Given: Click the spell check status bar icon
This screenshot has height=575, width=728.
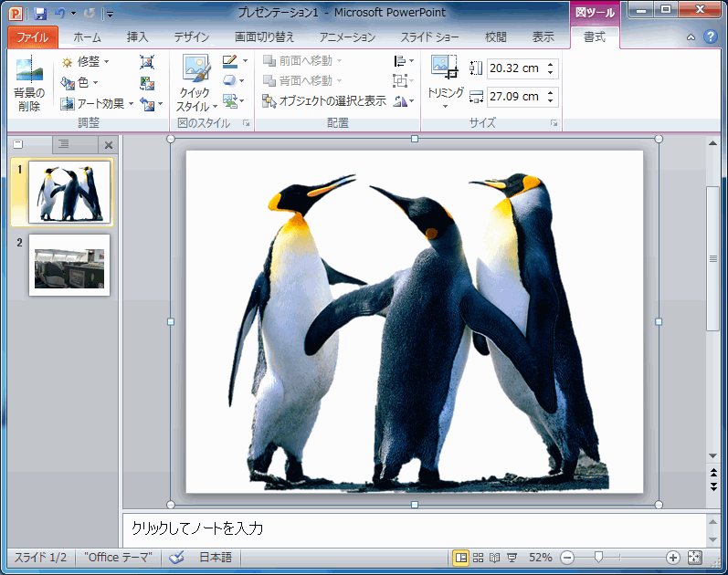Looking at the screenshot, I should pyautogui.click(x=177, y=557).
